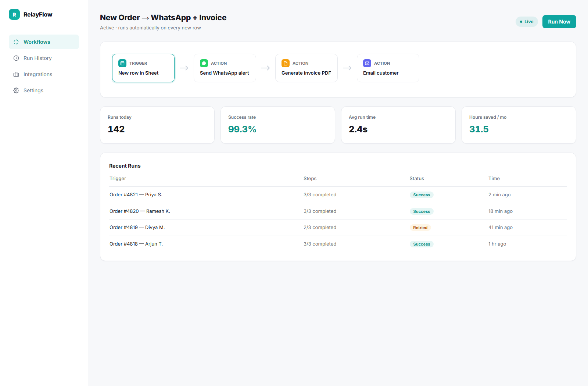Image resolution: width=588 pixels, height=386 pixels.
Task: Click the Hours saved value 31.5
Action: (x=479, y=129)
